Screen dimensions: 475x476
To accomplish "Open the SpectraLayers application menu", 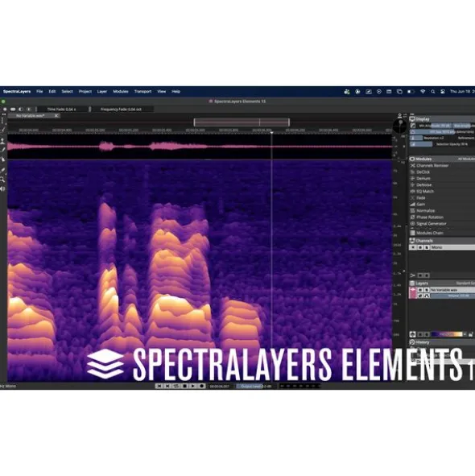I will point(17,91).
